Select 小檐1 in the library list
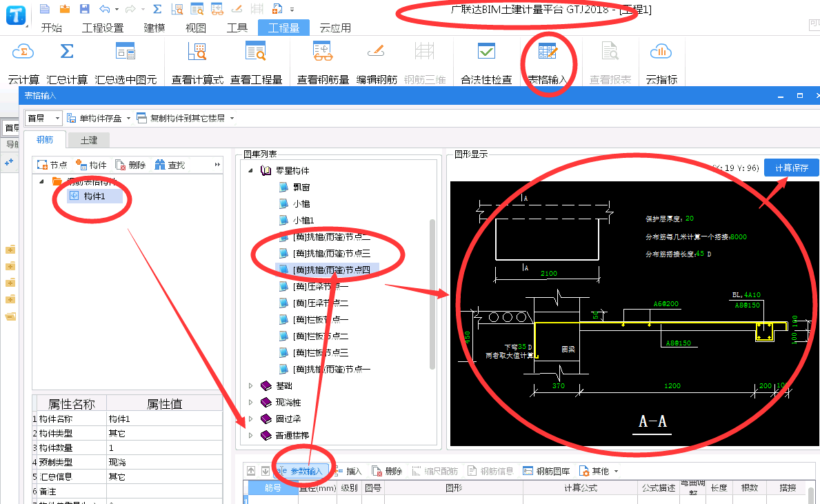 303,220
